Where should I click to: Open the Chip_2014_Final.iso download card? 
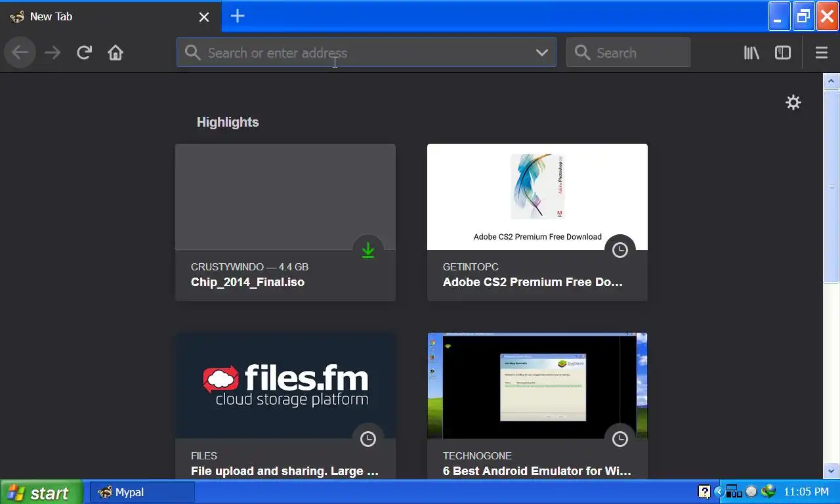(x=285, y=222)
